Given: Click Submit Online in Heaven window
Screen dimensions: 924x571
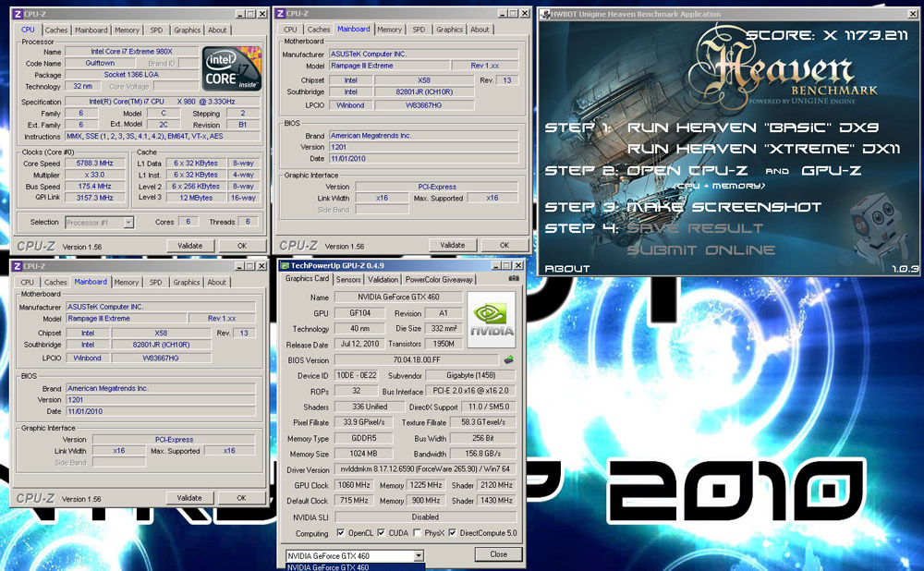Looking at the screenshot, I should (700, 249).
